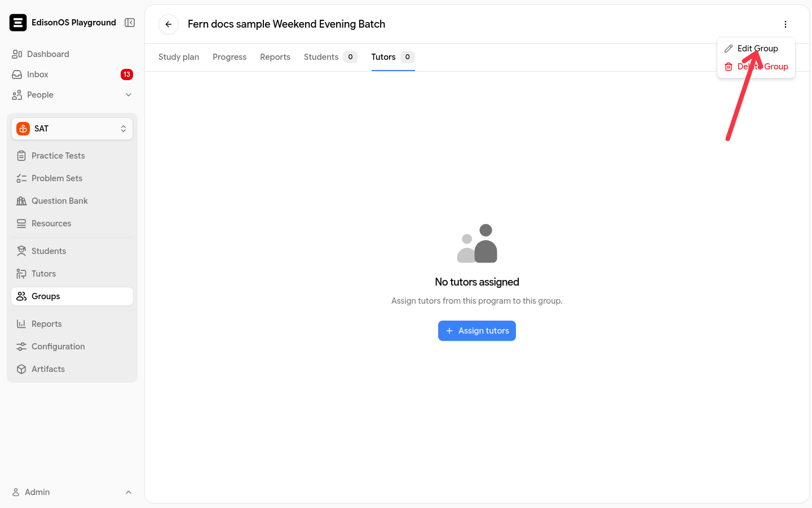The image size is (812, 508).
Task: Click the Inbox tray icon
Action: pyautogui.click(x=17, y=75)
